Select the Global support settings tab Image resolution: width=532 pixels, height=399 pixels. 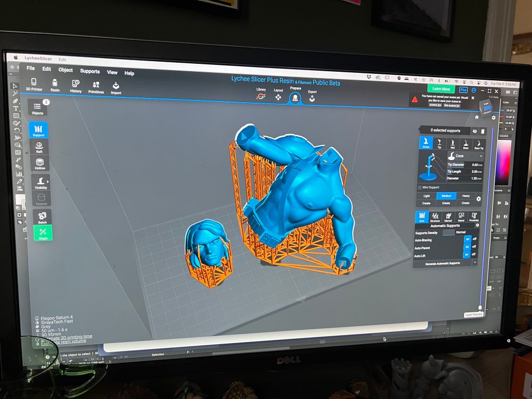tap(426, 143)
